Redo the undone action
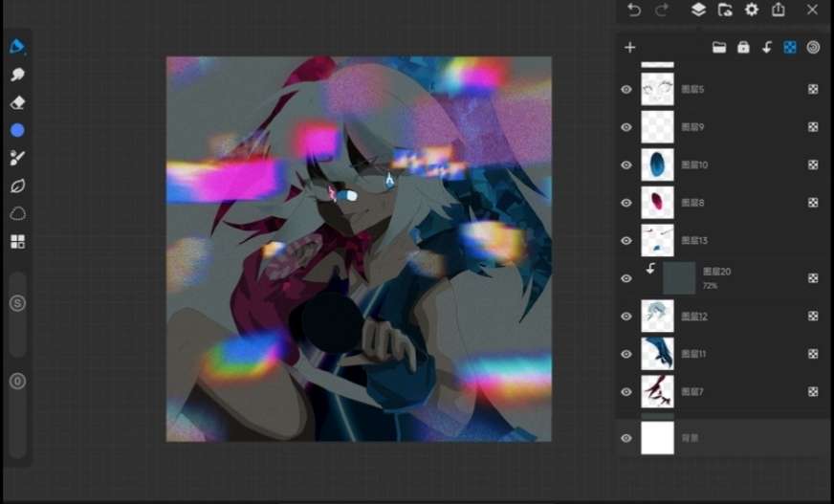This screenshot has width=834, height=504. (x=662, y=10)
